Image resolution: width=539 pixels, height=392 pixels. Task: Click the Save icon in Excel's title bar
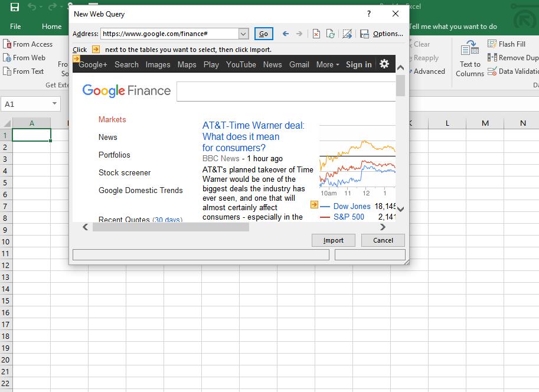point(14,7)
